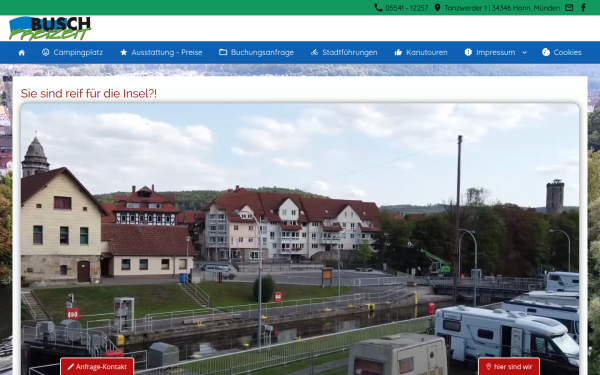Click the phone icon in top bar
The height and width of the screenshot is (375, 600).
pyautogui.click(x=378, y=8)
